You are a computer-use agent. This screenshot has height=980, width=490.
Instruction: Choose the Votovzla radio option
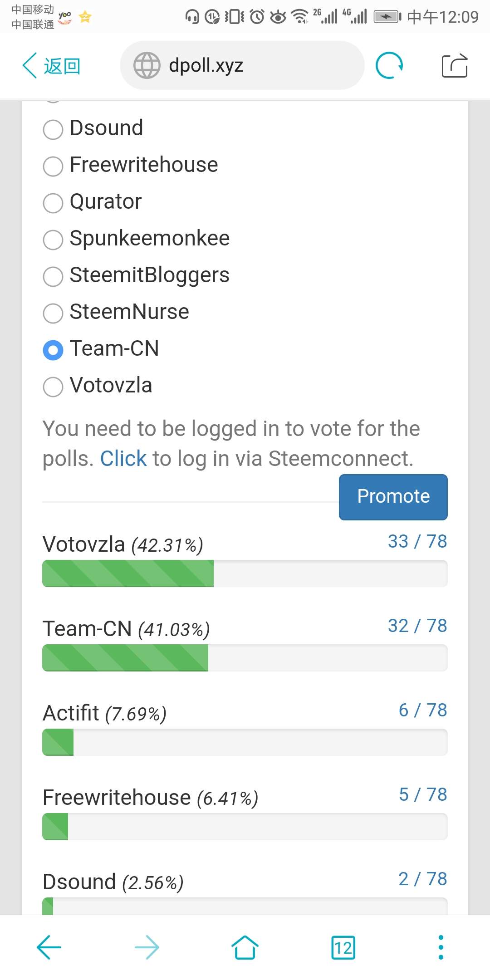click(53, 387)
